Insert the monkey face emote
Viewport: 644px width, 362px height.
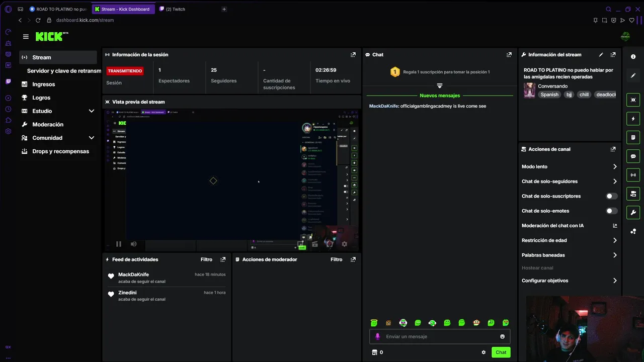click(476, 323)
